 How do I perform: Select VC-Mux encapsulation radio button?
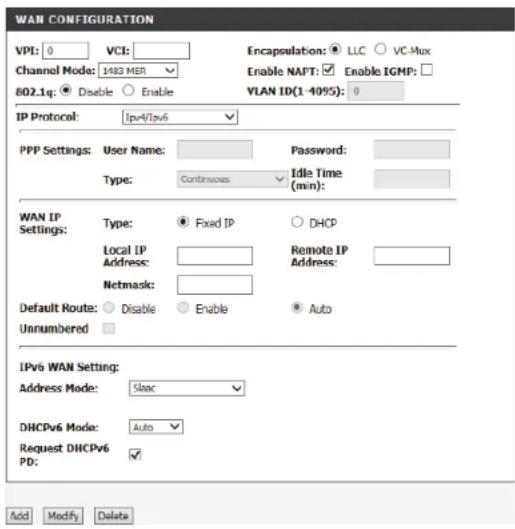(x=380, y=49)
